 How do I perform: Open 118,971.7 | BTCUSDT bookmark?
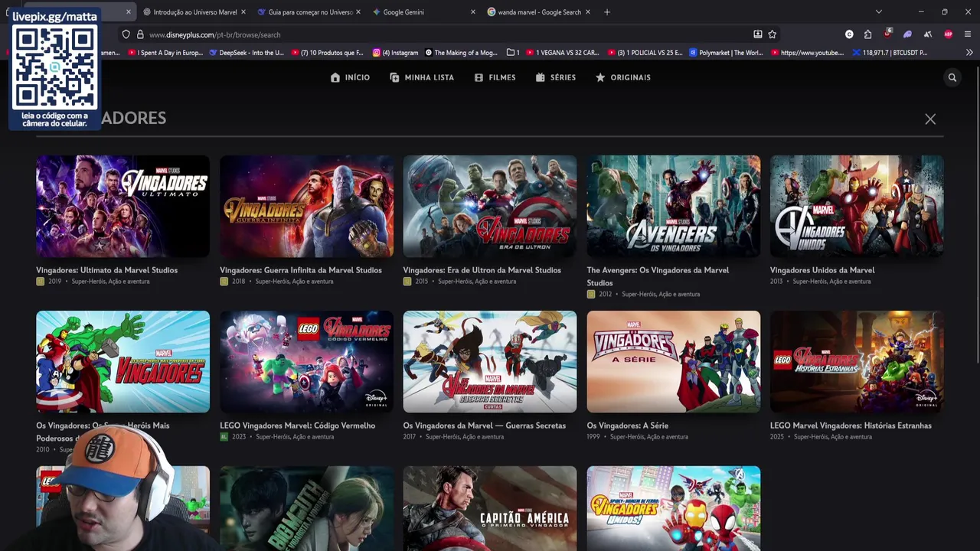pos(889,53)
